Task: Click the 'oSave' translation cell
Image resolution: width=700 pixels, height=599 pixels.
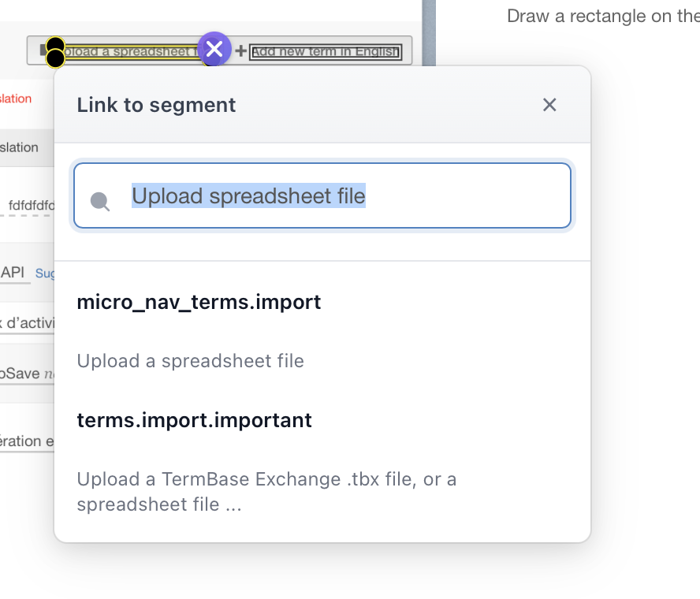Action: (x=19, y=373)
